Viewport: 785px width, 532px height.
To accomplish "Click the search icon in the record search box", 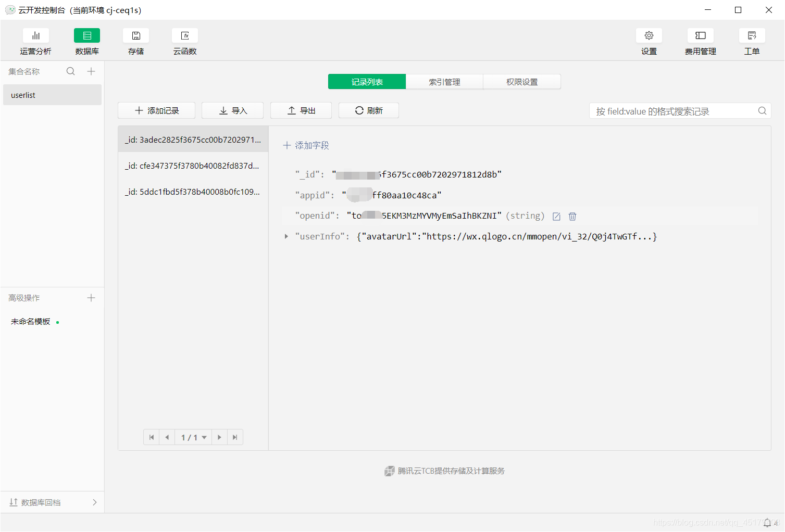I will [x=762, y=111].
